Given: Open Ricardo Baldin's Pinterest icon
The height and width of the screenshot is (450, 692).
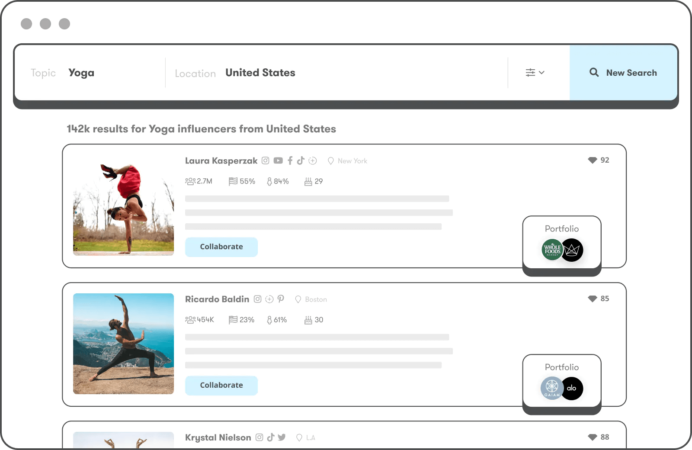Looking at the screenshot, I should pyautogui.click(x=281, y=299).
